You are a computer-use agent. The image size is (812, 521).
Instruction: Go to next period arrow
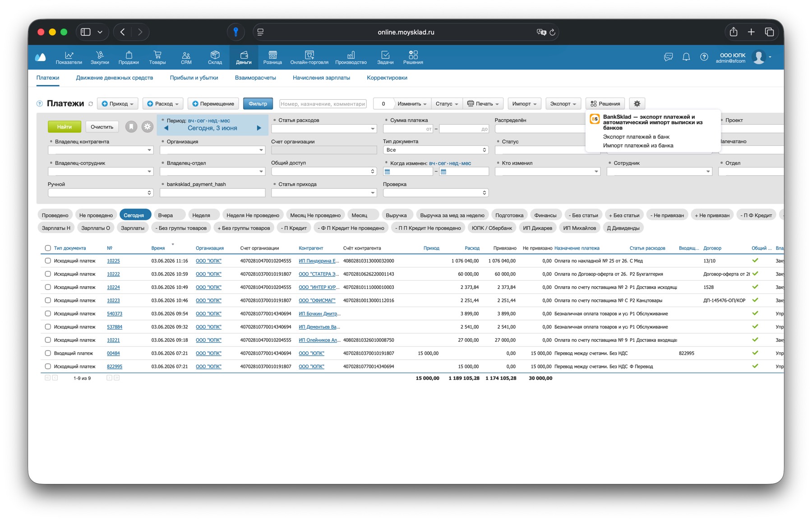point(259,128)
